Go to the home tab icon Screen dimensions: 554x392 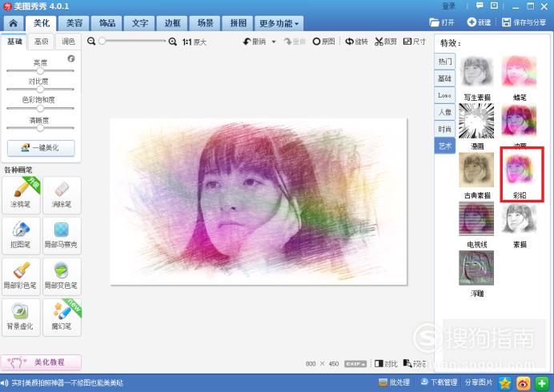14,23
